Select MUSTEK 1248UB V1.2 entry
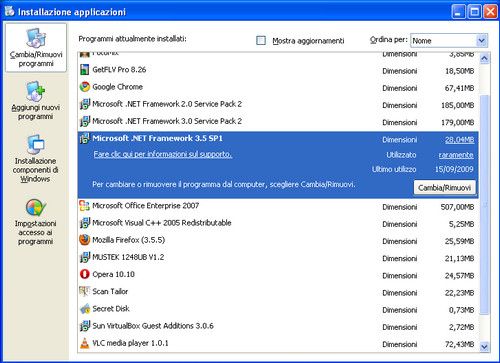Screen dimensions: 500x363 click(x=278, y=258)
